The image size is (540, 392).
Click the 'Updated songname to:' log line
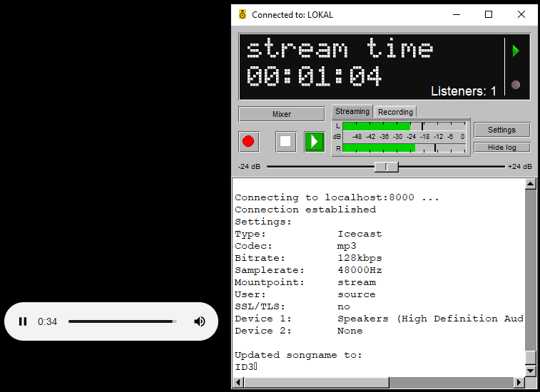(x=298, y=355)
